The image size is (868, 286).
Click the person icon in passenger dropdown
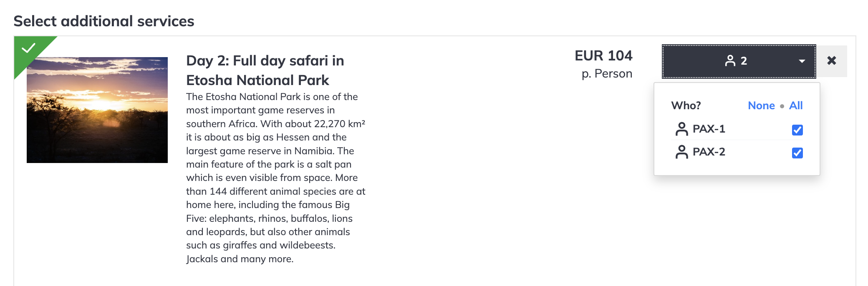click(730, 61)
